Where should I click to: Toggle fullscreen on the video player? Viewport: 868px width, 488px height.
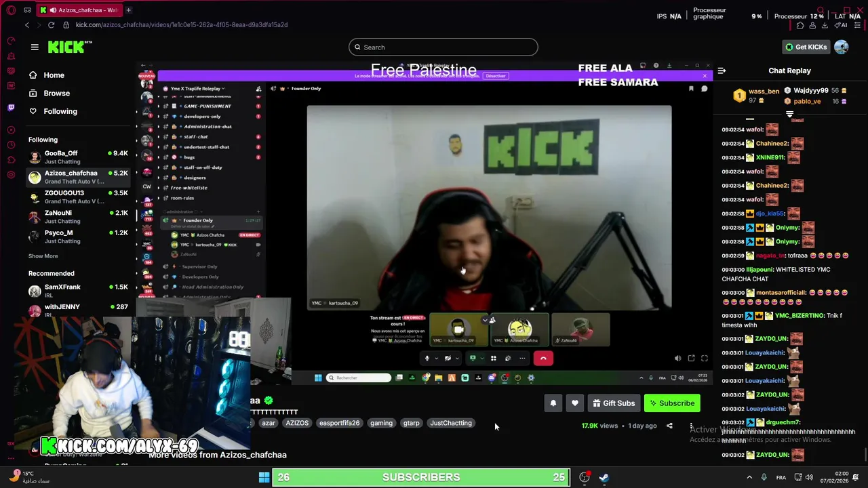[705, 359]
